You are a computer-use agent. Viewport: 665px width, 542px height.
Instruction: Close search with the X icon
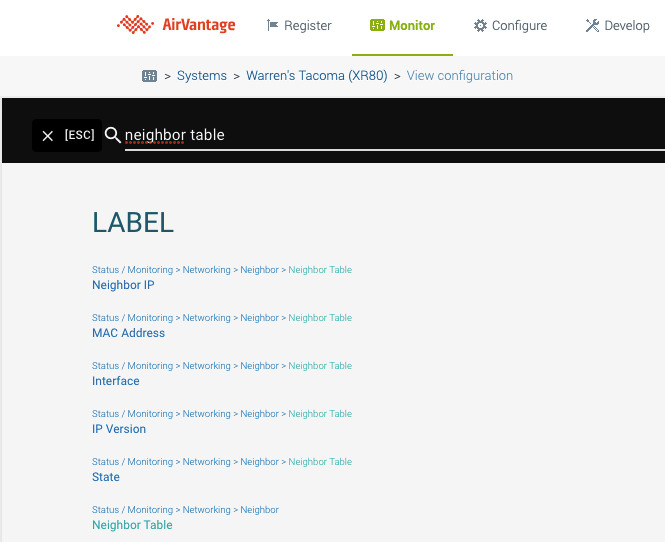click(48, 136)
